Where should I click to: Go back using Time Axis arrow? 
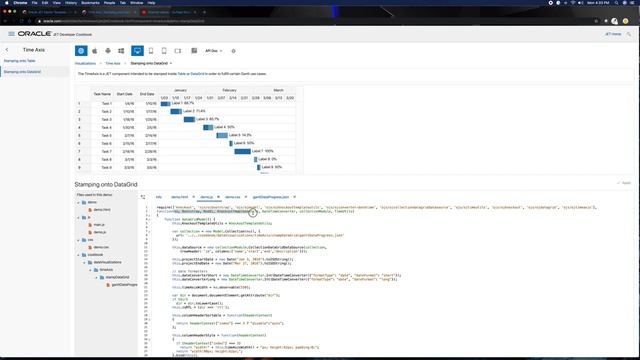[7, 50]
